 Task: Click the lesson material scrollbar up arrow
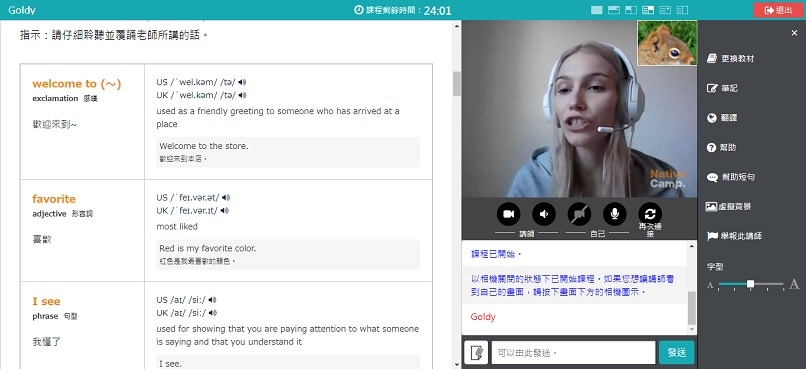tap(457, 26)
